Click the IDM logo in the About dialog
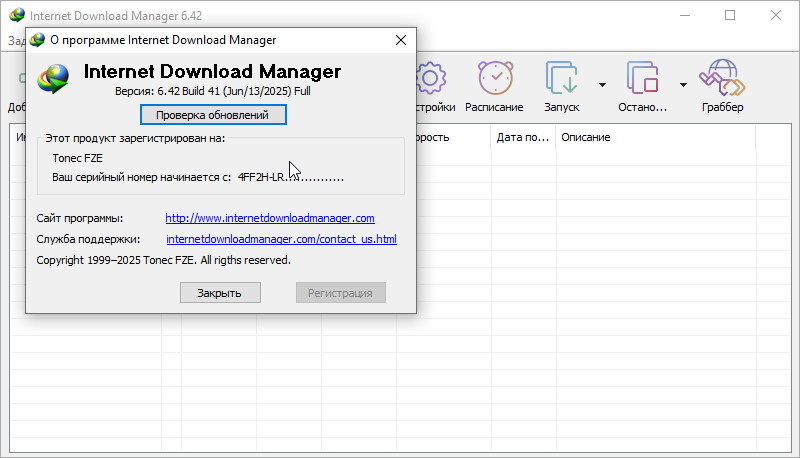Viewport: 800px width, 458px height. click(x=53, y=79)
